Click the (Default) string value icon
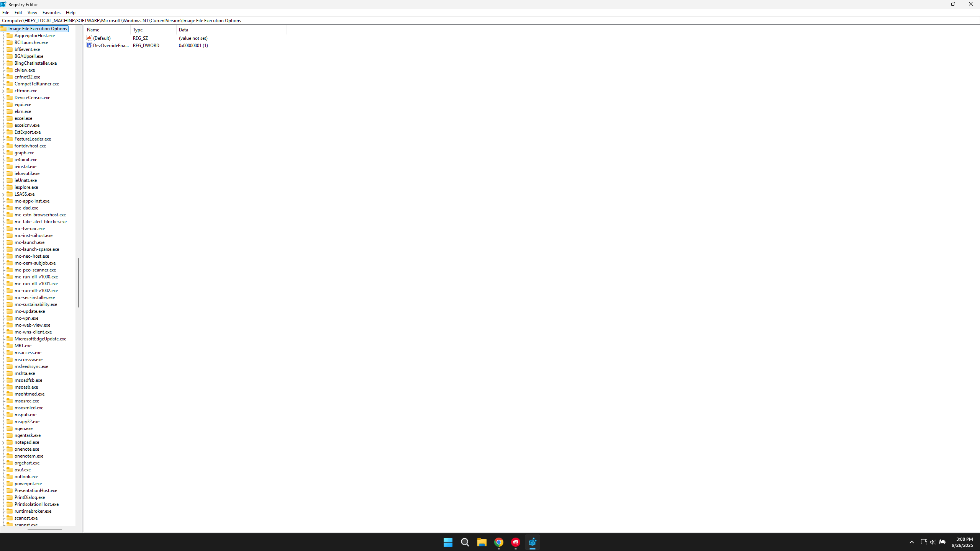This screenshot has height=551, width=980. [89, 38]
